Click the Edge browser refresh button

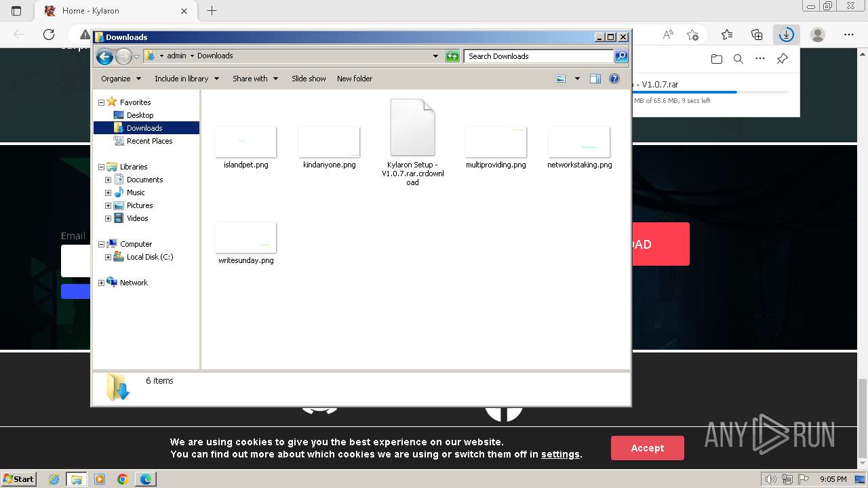(49, 35)
